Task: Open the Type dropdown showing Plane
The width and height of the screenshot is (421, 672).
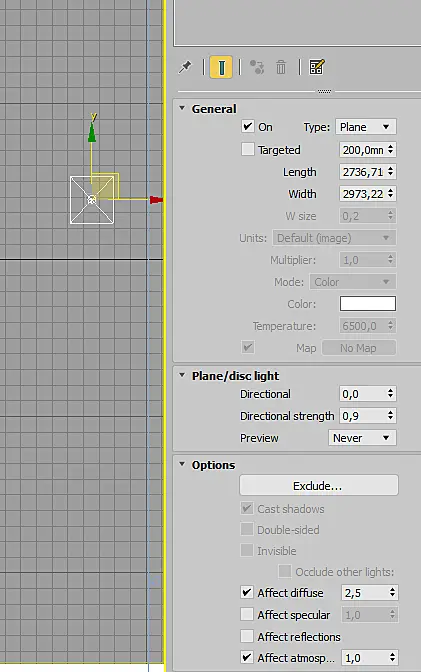Action: point(366,127)
